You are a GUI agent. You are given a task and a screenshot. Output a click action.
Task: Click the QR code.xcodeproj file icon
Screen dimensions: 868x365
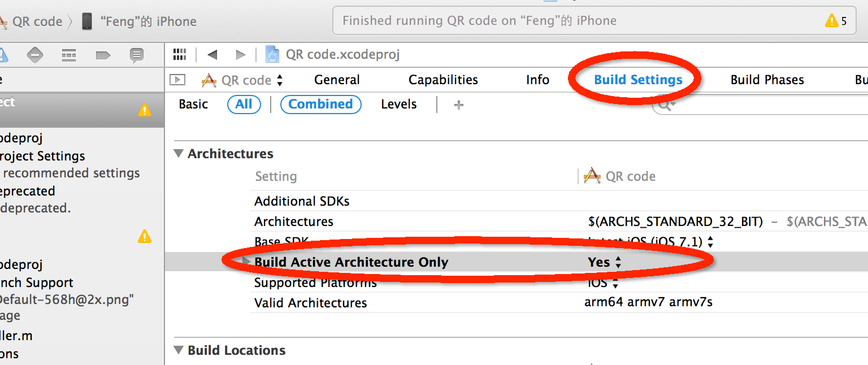tap(272, 54)
